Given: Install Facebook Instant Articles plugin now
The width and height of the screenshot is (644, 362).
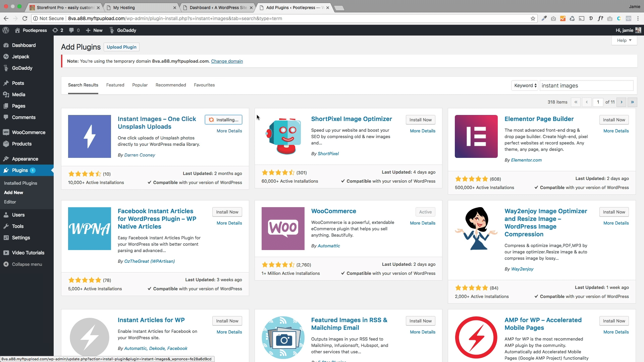Looking at the screenshot, I should point(227,212).
